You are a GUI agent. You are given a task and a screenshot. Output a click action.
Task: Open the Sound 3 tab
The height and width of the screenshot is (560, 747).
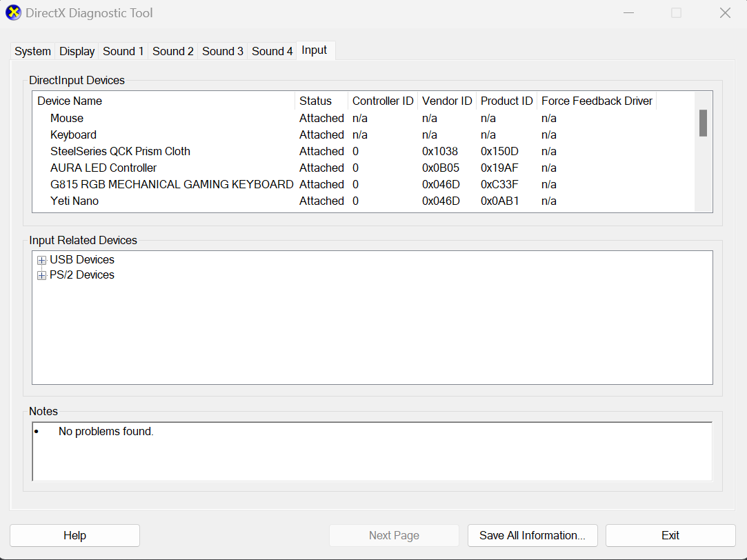(223, 51)
